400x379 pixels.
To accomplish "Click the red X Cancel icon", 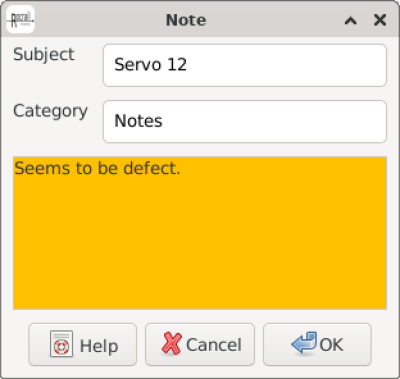I will click(172, 343).
